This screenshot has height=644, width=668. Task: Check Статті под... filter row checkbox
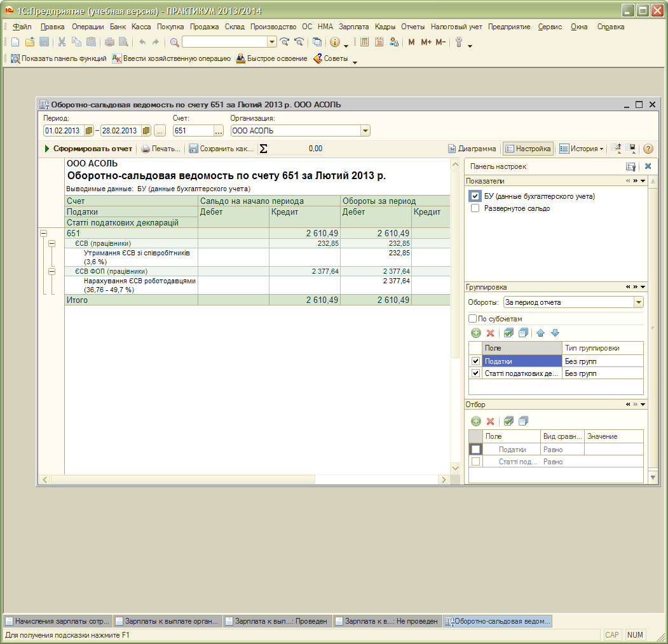click(476, 461)
